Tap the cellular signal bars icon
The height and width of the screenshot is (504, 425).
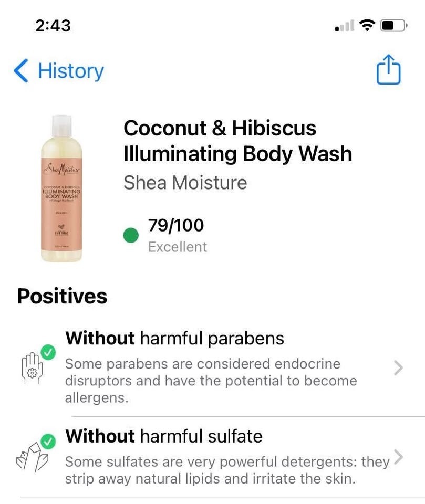pyautogui.click(x=344, y=26)
